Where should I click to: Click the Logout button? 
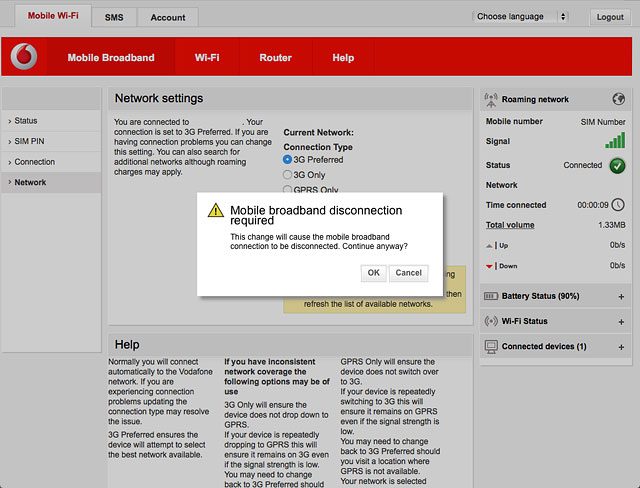coord(610,17)
